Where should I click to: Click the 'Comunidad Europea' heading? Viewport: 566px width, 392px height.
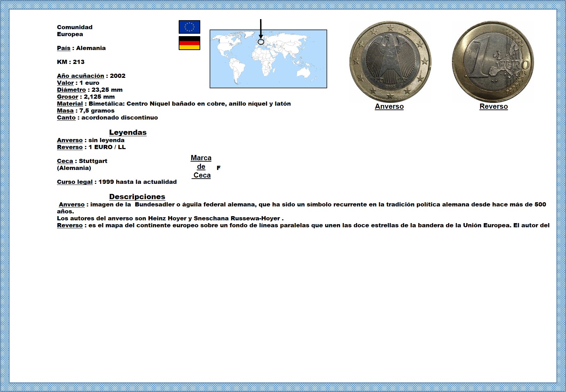click(75, 31)
